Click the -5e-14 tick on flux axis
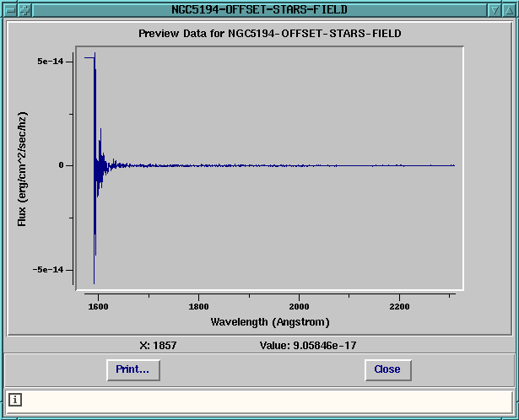The image size is (519, 420). coord(47,270)
